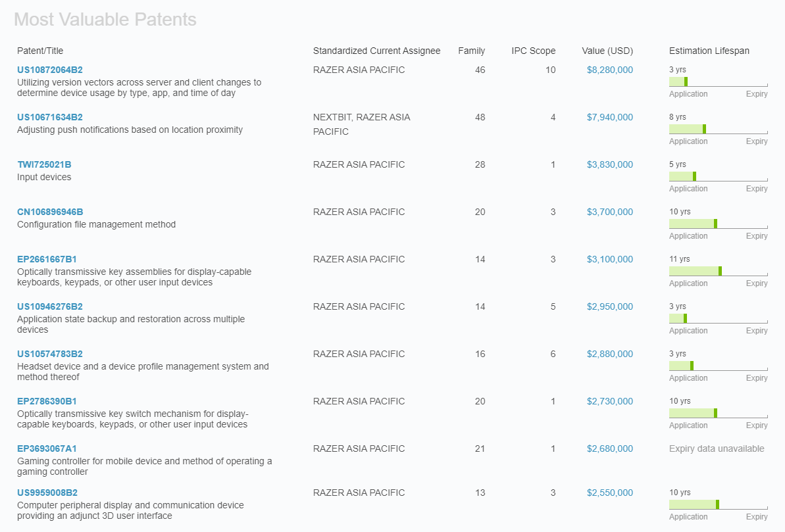
Task: Select gaming controller patent EP3693067A1
Action: [x=45, y=448]
